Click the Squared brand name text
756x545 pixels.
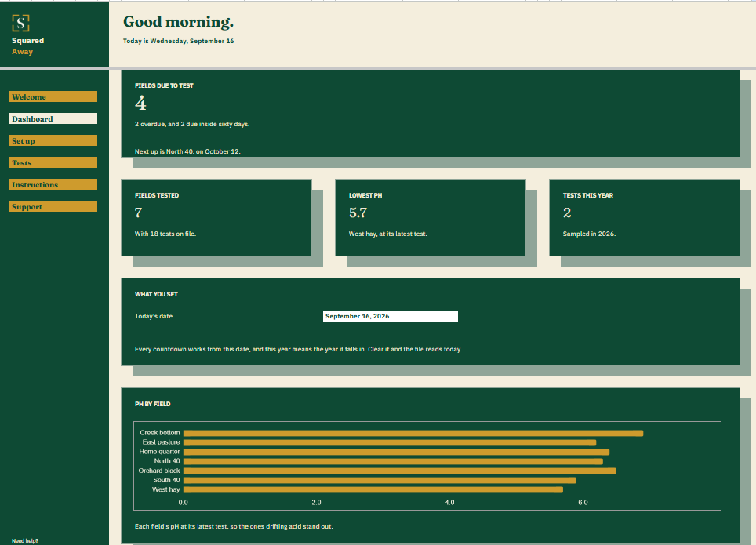28,41
